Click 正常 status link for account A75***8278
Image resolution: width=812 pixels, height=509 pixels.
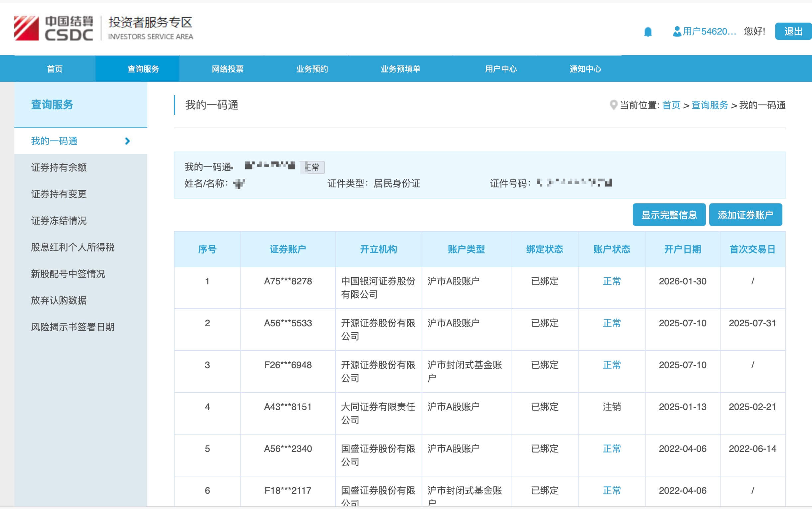point(612,281)
